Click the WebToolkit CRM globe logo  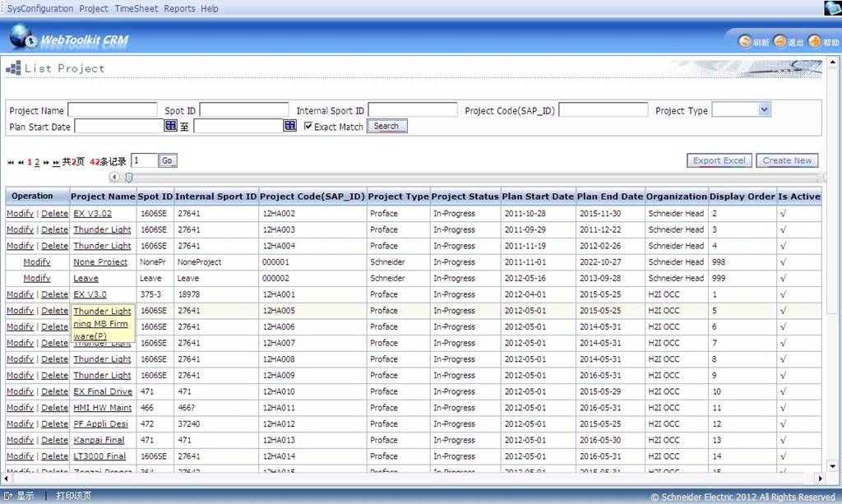23,38
